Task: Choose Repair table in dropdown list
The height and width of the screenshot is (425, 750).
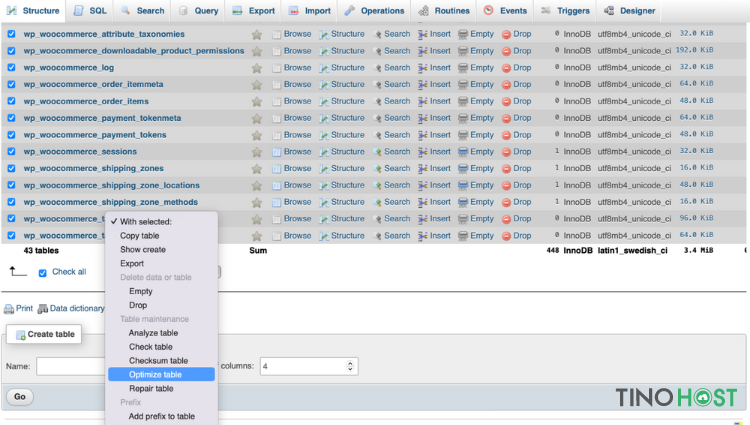Action: coord(161,388)
